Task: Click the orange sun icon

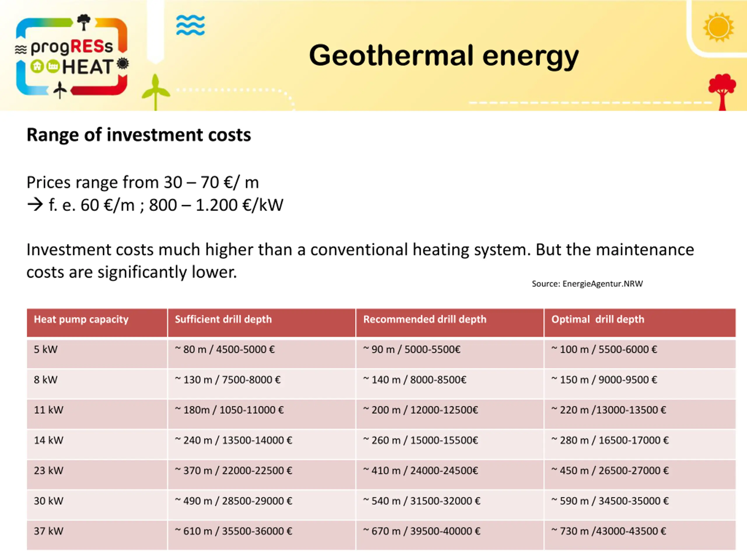Action: 719,27
